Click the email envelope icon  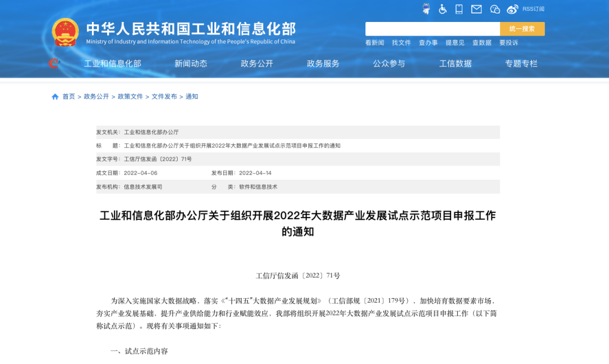[x=476, y=8]
